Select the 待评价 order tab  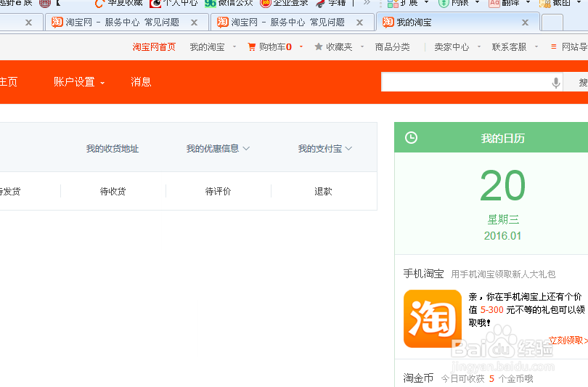point(219,191)
